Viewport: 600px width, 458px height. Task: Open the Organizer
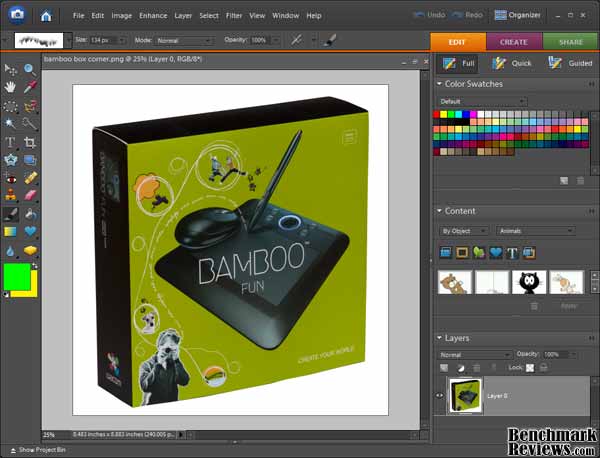[x=517, y=15]
